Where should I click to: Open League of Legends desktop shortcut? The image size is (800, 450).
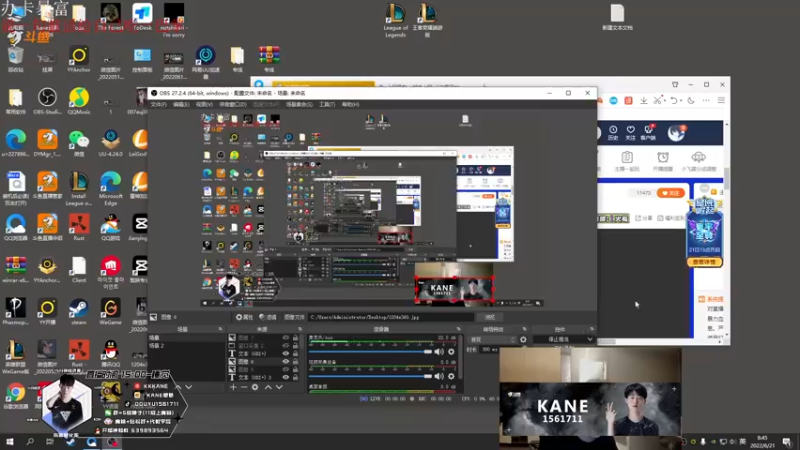395,20
